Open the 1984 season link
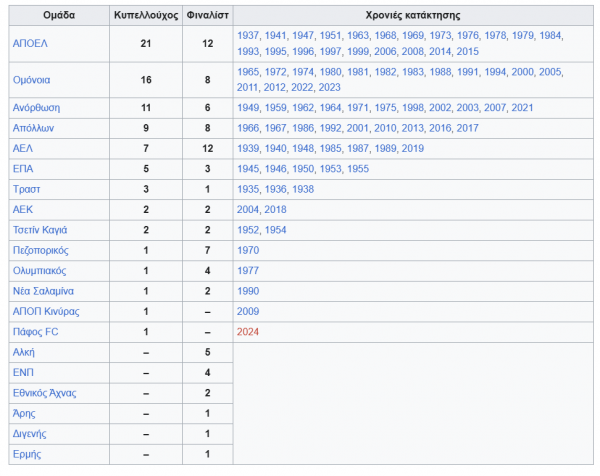Image resolution: width=600 pixels, height=476 pixels. [x=550, y=36]
